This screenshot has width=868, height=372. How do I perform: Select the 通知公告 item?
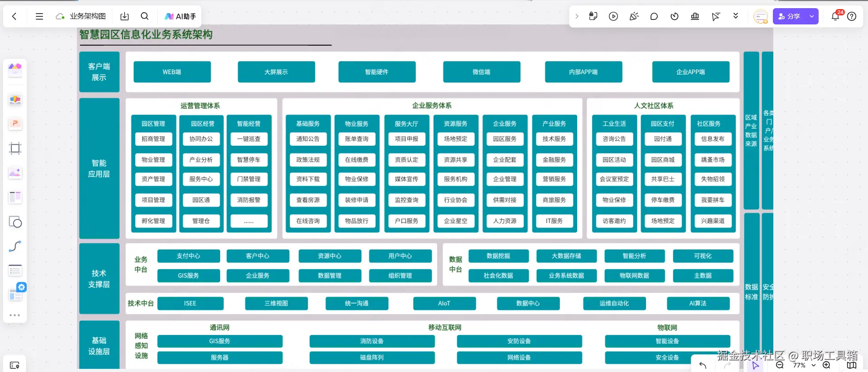tap(308, 139)
